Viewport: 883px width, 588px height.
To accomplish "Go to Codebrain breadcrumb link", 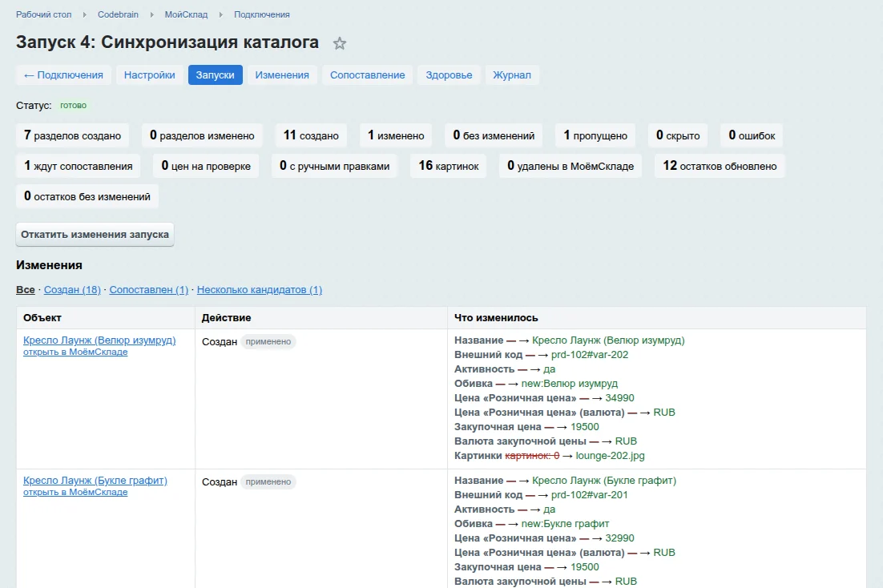I will click(x=118, y=14).
